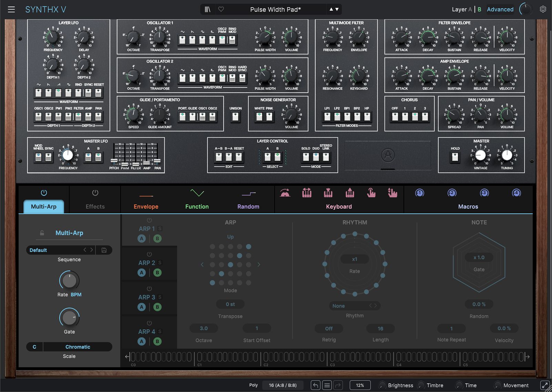This screenshot has height=392, width=552.
Task: Click the Multi-Arp Rate knob
Action: click(x=69, y=281)
